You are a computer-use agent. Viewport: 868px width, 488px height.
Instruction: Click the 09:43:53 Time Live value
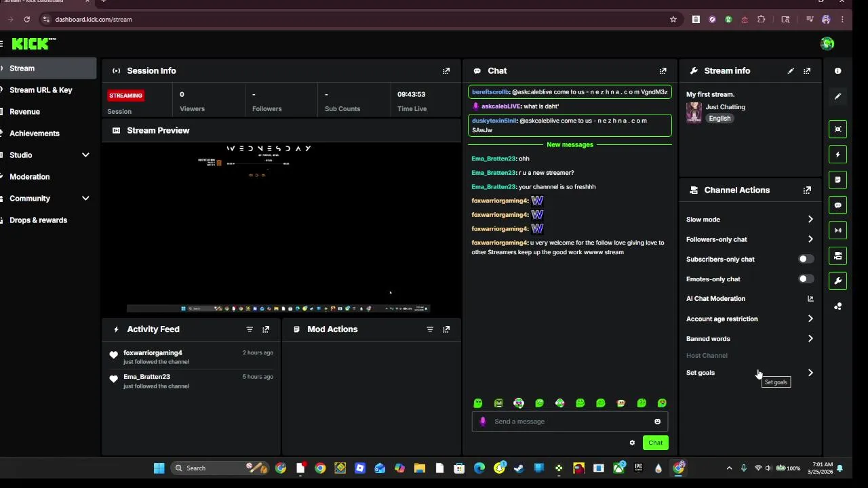click(411, 94)
